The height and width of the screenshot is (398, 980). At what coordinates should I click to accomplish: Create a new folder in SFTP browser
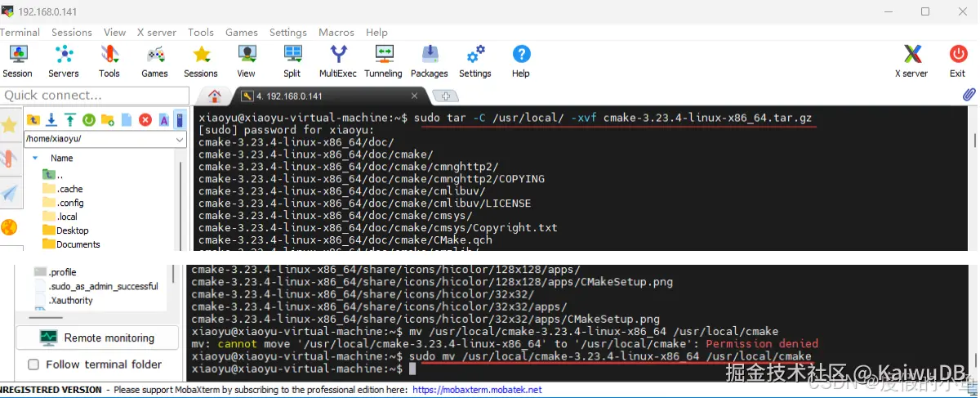[107, 120]
